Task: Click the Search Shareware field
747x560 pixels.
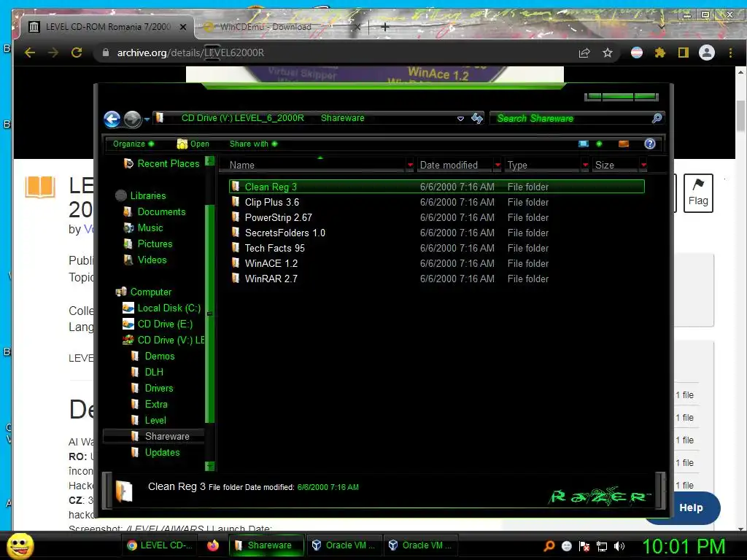Action: point(572,118)
